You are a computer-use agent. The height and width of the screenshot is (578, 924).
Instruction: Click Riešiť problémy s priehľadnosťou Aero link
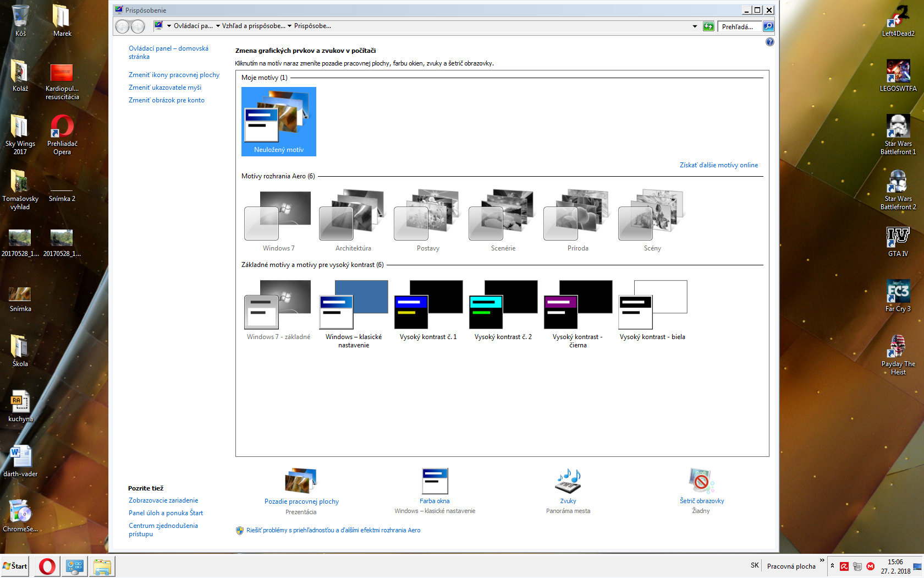pos(333,530)
